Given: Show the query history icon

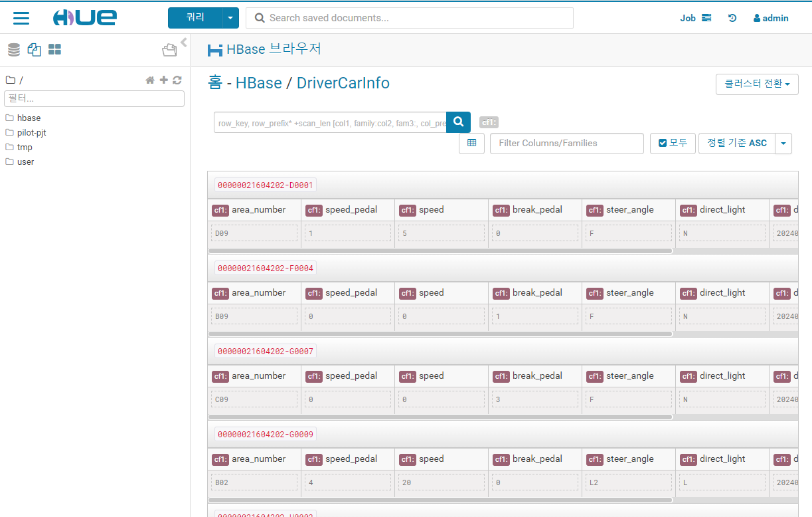Looking at the screenshot, I should pyautogui.click(x=732, y=18).
